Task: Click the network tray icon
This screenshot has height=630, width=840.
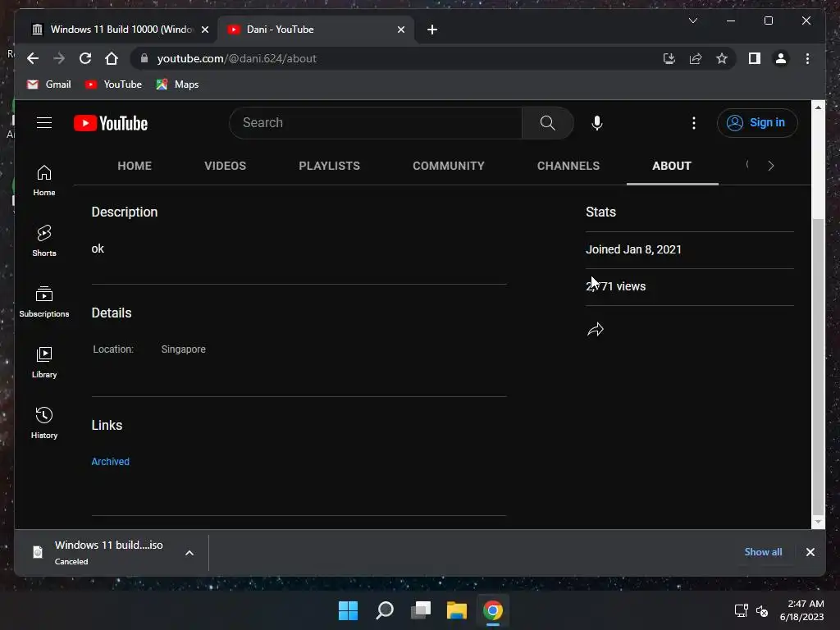Action: 741,610
